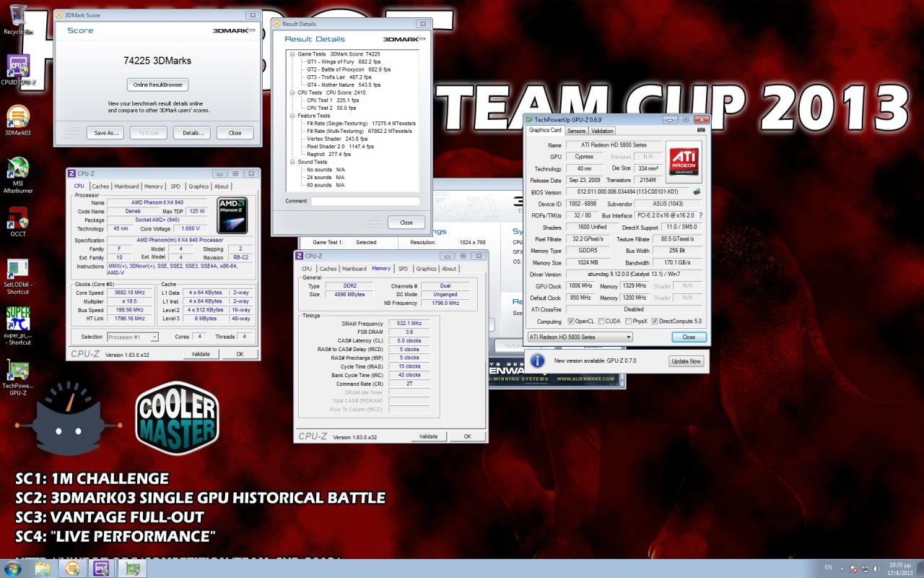
Task: Click Close in the Result Details window
Action: [406, 223]
